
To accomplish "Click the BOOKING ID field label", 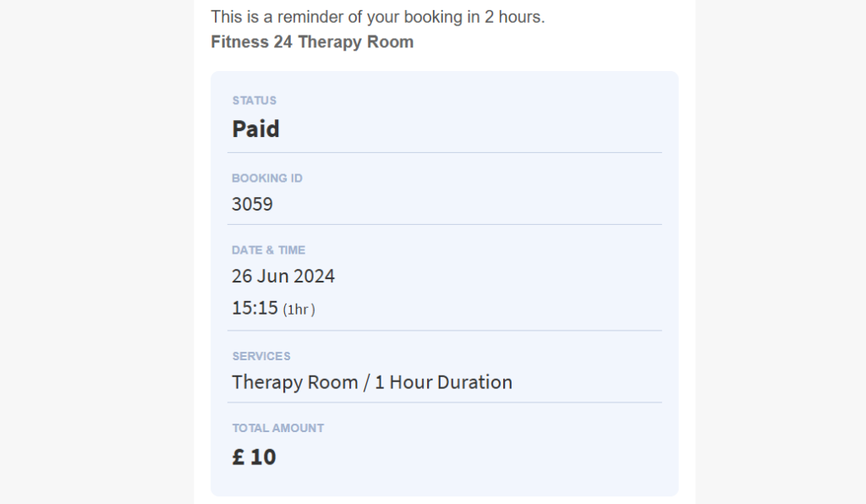I will coord(266,178).
